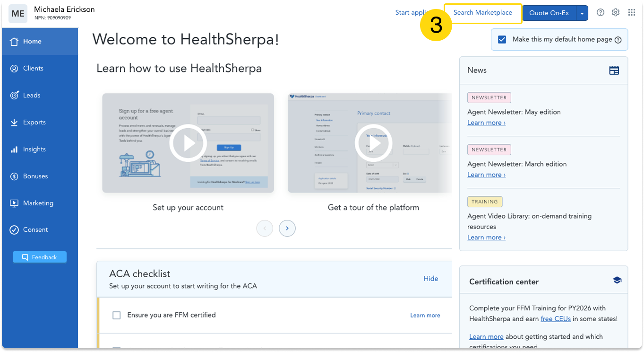The image size is (644, 352).
Task: Click Learn more under May edition newsletter
Action: click(x=486, y=123)
